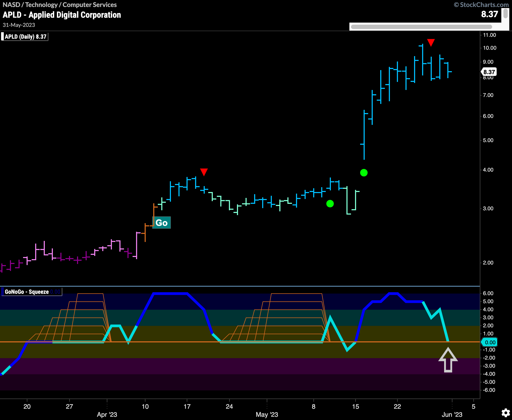
Task: Click the red down-triangle marker near 10.00
Action: tap(431, 42)
